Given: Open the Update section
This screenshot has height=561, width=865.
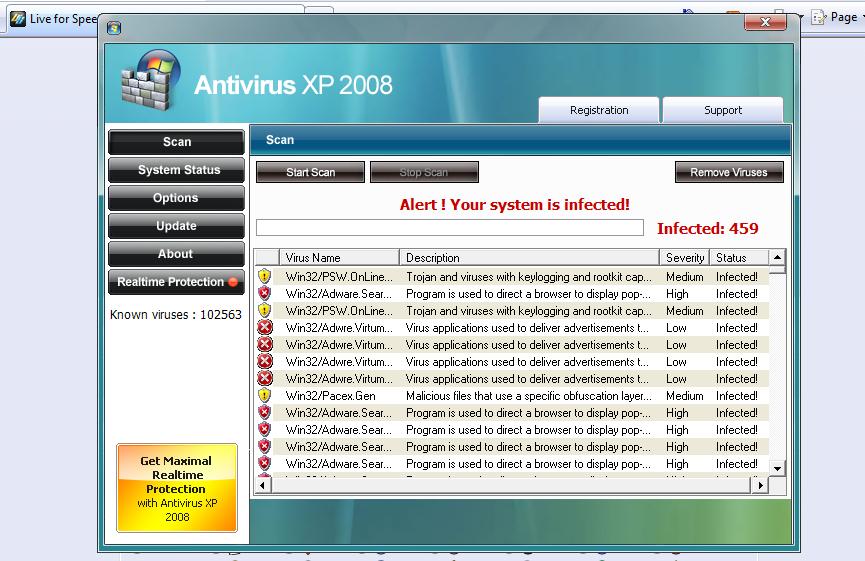Looking at the screenshot, I should [x=177, y=226].
